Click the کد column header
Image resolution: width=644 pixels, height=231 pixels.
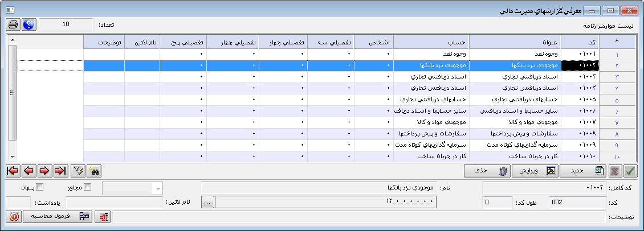(x=580, y=42)
